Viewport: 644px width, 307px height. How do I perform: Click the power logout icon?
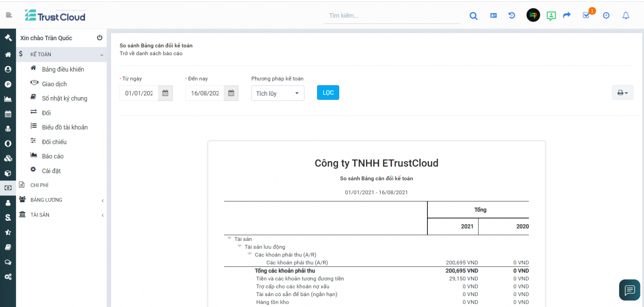[99, 38]
